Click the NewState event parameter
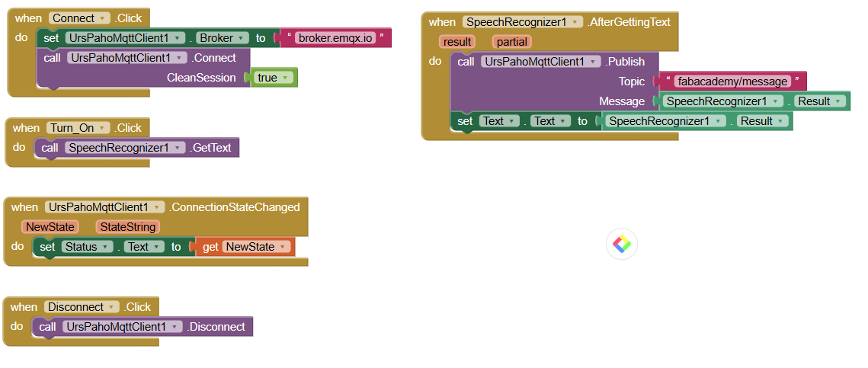 (x=50, y=227)
